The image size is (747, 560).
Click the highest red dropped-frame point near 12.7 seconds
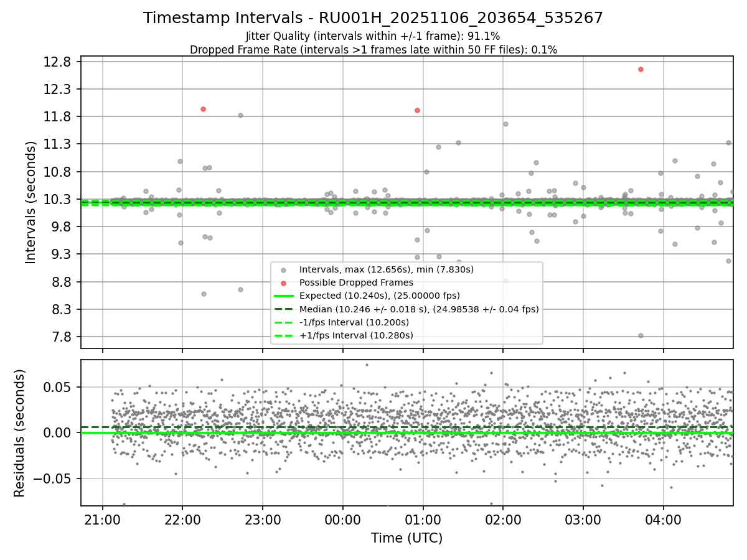point(641,69)
